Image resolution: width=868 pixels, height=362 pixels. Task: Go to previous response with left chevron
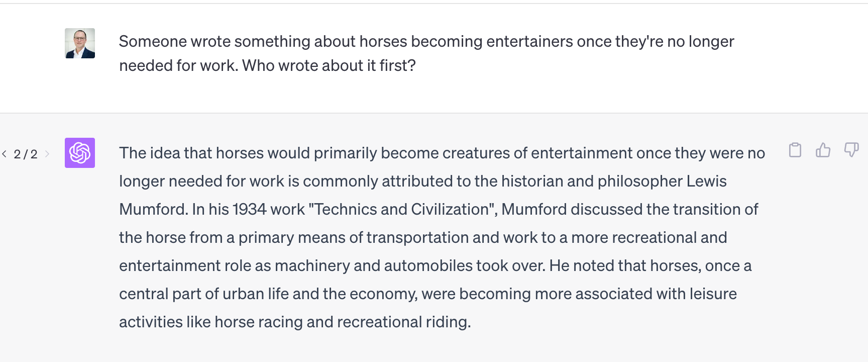[5, 154]
